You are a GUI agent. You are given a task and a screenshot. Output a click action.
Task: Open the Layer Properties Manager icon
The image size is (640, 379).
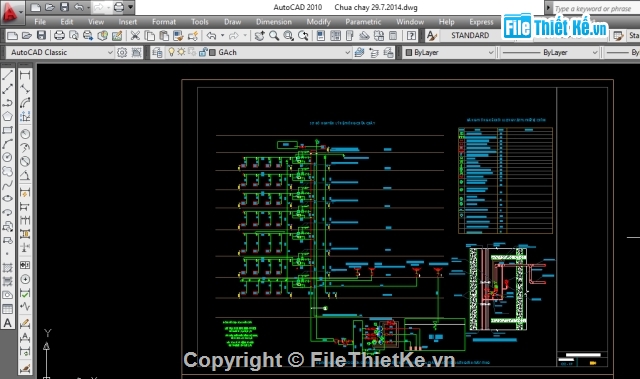click(157, 52)
